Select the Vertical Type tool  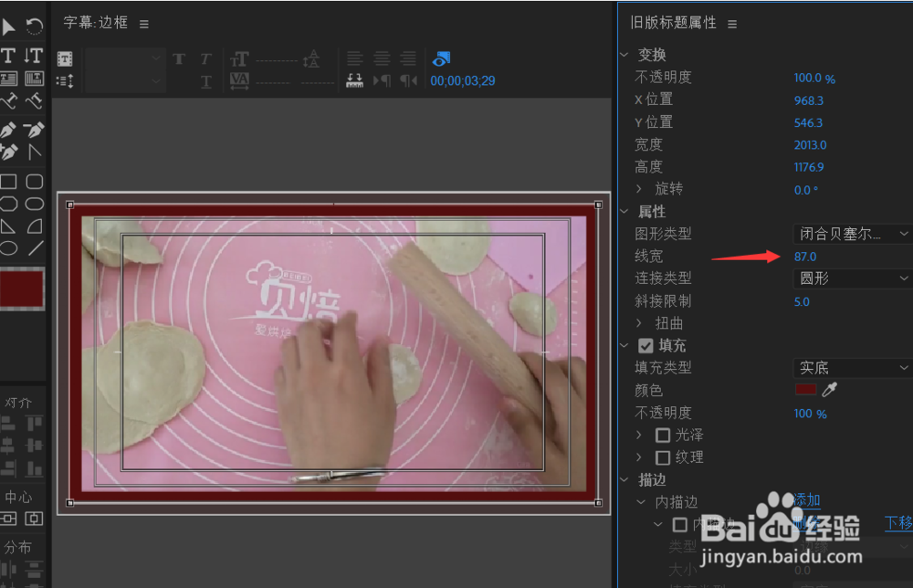click(34, 56)
